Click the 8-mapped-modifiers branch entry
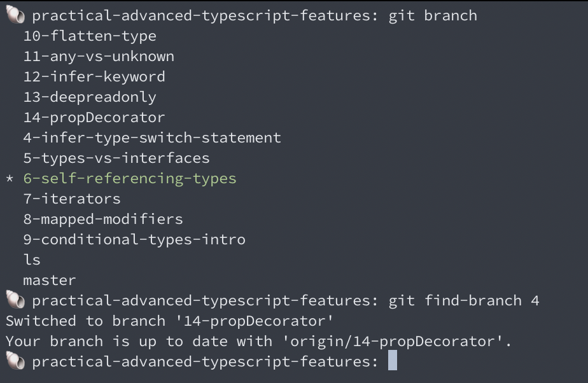Viewport: 588px width, 383px height. (103, 219)
